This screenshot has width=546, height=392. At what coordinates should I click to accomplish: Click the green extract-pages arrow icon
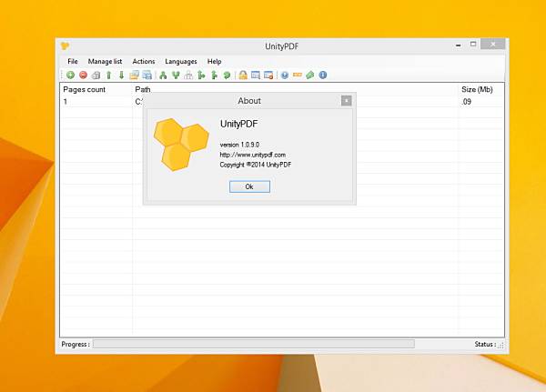(x=214, y=75)
